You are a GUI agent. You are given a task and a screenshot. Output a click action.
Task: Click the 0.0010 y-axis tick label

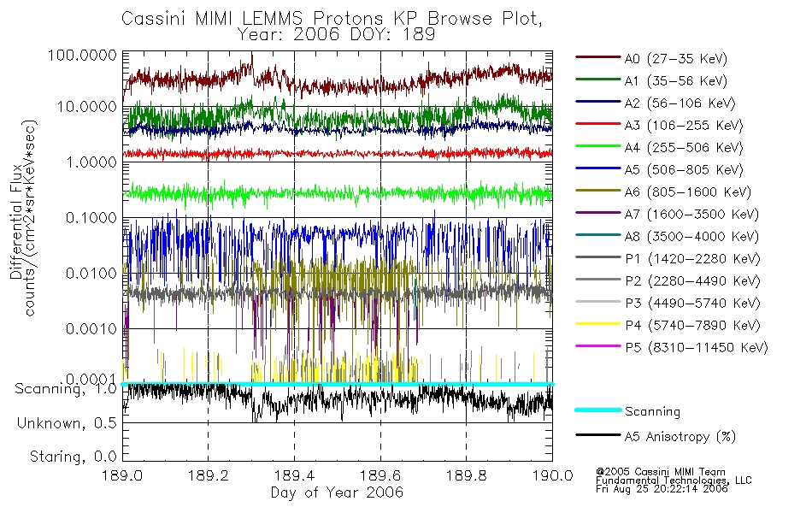point(91,328)
